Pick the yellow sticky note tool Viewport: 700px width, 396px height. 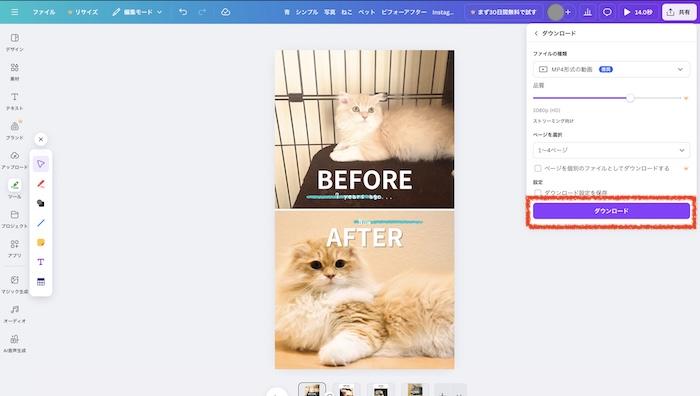(41, 242)
